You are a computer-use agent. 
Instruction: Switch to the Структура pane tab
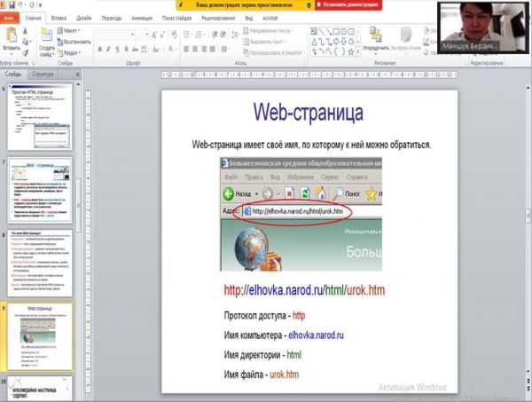pos(43,75)
